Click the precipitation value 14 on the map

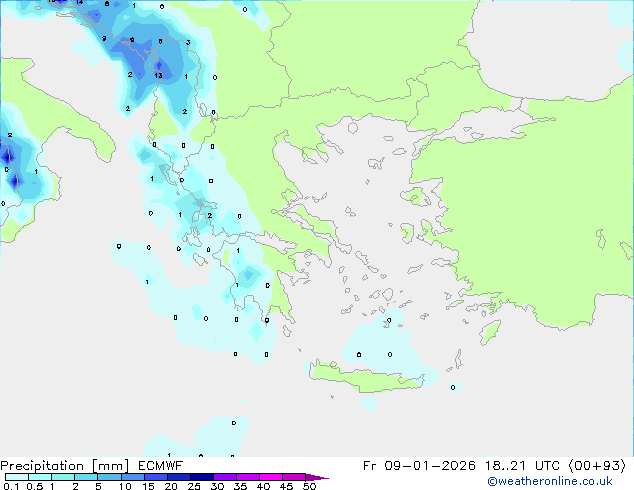click(80, 2)
